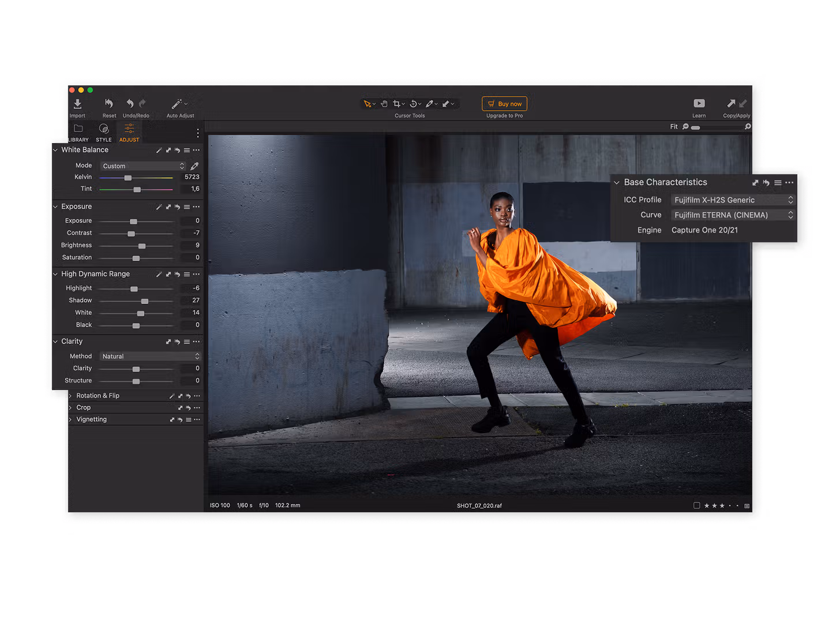Switch to the Library tab
This screenshot has width=840, height=630.
[x=78, y=132]
